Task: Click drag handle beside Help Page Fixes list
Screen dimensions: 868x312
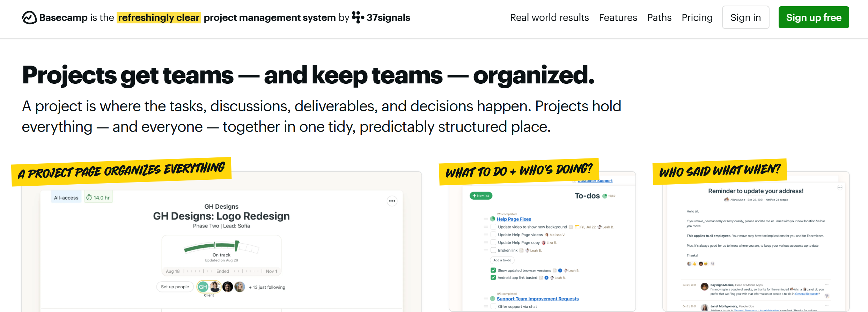Action: click(486, 219)
